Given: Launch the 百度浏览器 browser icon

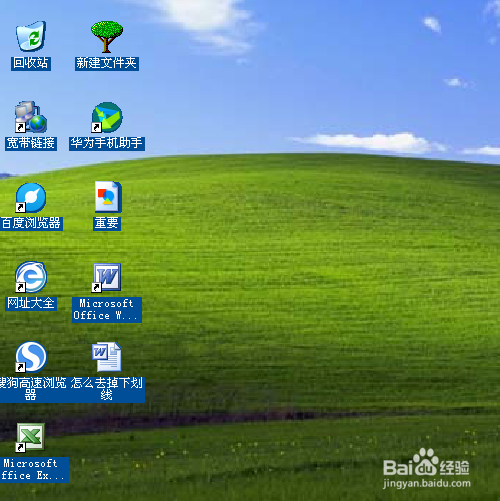Looking at the screenshot, I should click(x=31, y=197).
